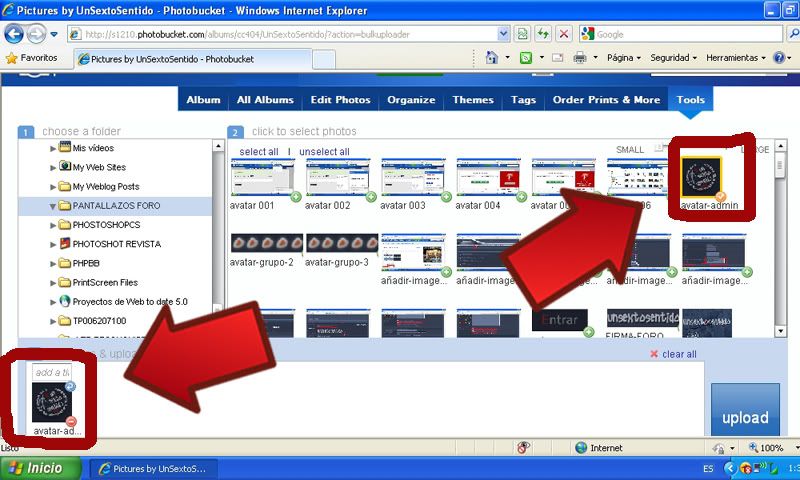Viewport: 800px width, 480px height.
Task: Add avatar 003 with its green plus
Action: pyautogui.click(x=446, y=196)
